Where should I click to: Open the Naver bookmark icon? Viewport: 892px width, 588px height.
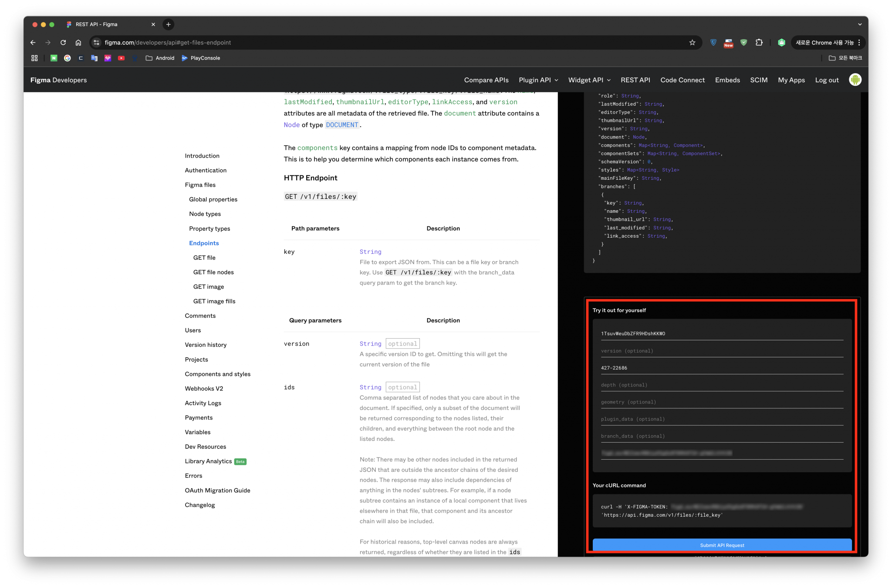[x=54, y=58]
